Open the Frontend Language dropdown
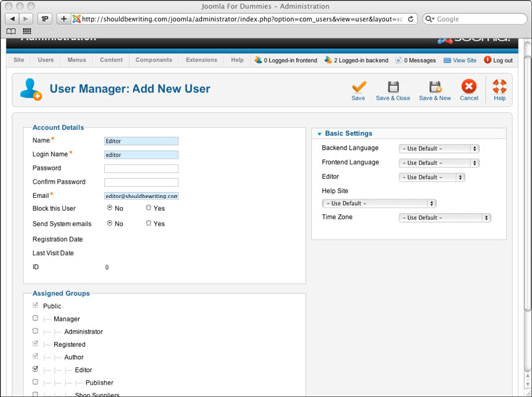This screenshot has height=397, width=532. pyautogui.click(x=439, y=163)
